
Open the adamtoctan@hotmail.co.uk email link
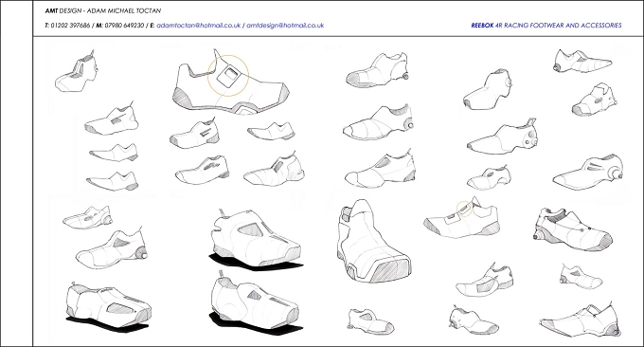(x=198, y=26)
